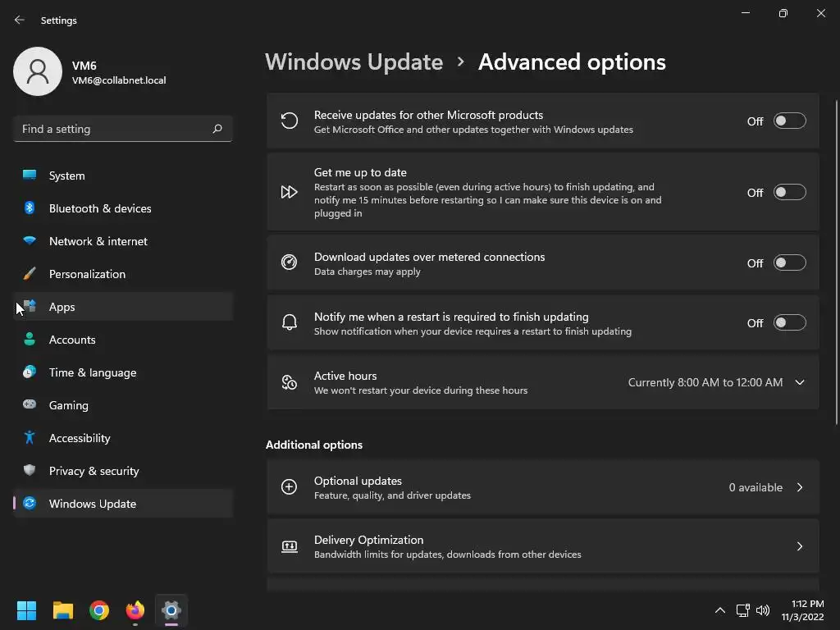This screenshot has height=630, width=840.
Task: Click the Accessibility figure icon
Action: tap(30, 438)
